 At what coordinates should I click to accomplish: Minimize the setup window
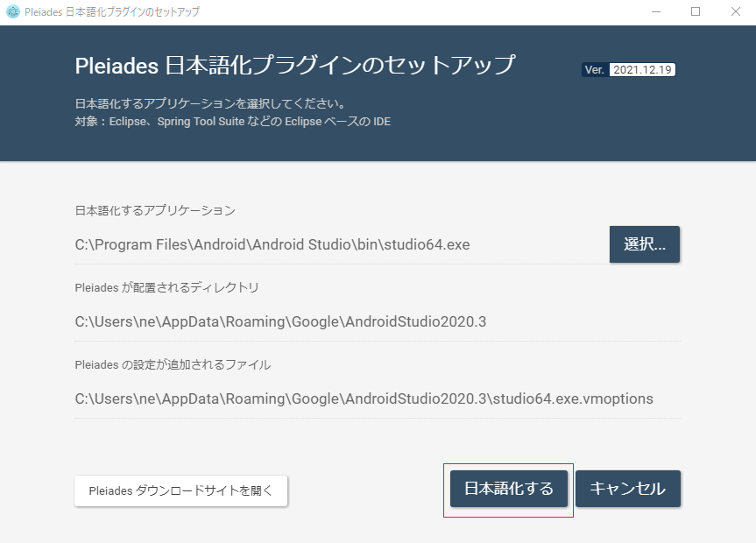(x=656, y=11)
